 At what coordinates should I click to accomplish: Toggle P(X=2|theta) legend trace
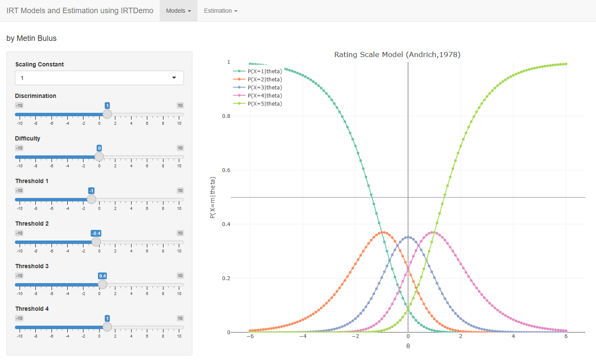[257, 79]
